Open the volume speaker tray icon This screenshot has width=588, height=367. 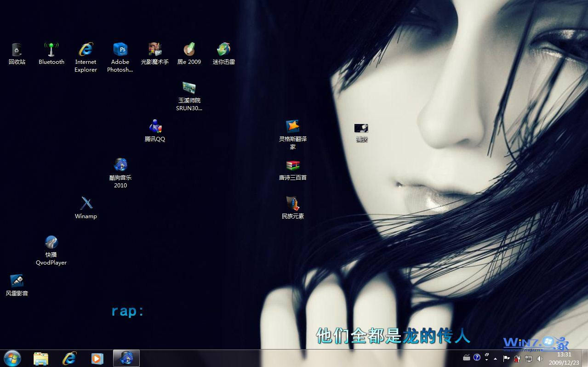coord(540,358)
